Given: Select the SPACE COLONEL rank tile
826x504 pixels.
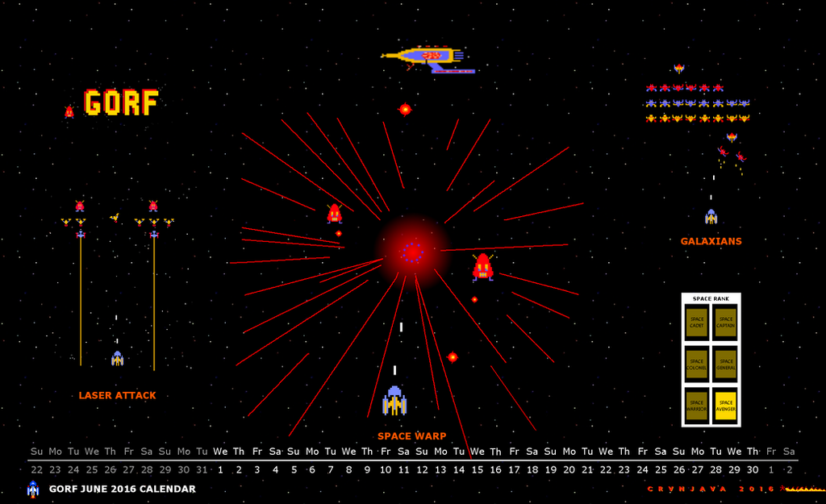Looking at the screenshot, I should 696,364.
